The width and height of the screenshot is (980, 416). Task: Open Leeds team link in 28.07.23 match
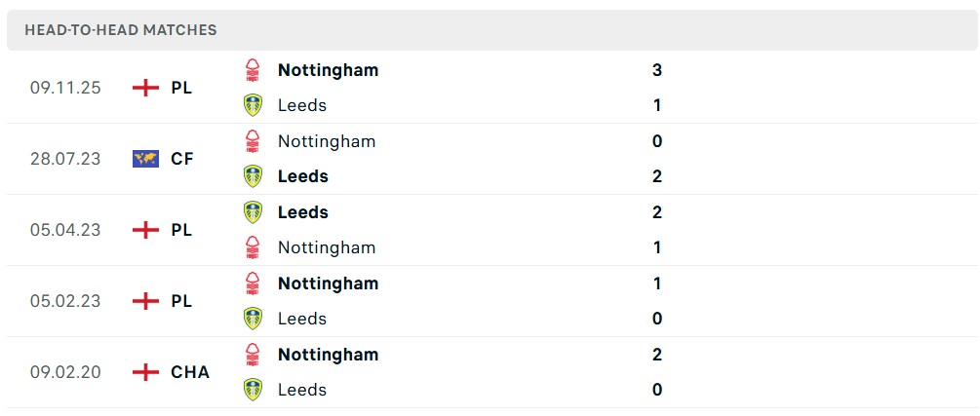click(x=302, y=176)
